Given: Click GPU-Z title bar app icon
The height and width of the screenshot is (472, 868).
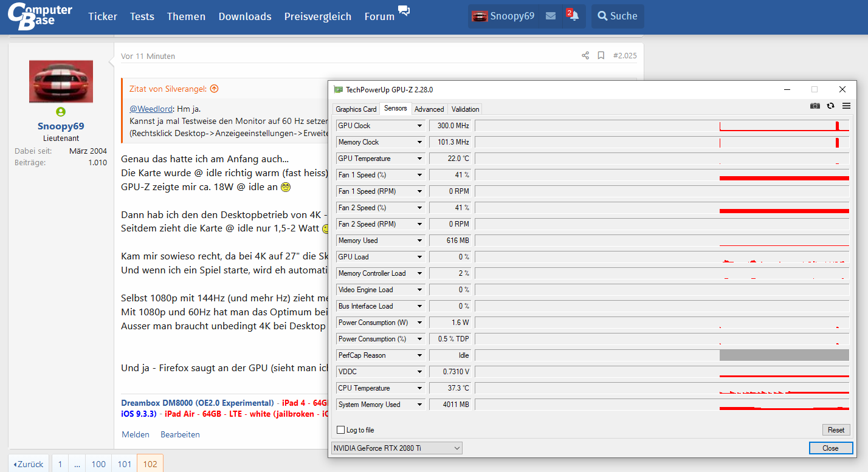Looking at the screenshot, I should 339,89.
